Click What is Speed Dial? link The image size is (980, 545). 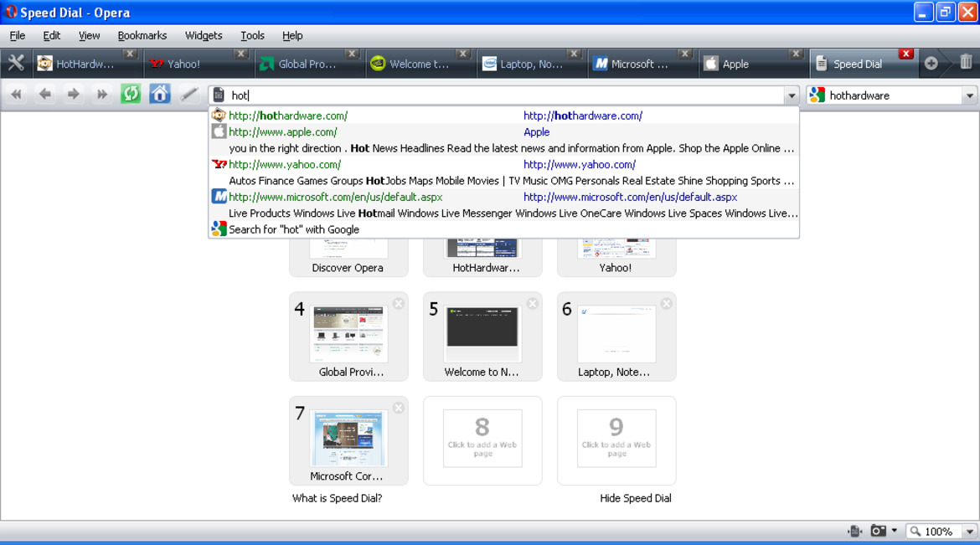(x=337, y=498)
